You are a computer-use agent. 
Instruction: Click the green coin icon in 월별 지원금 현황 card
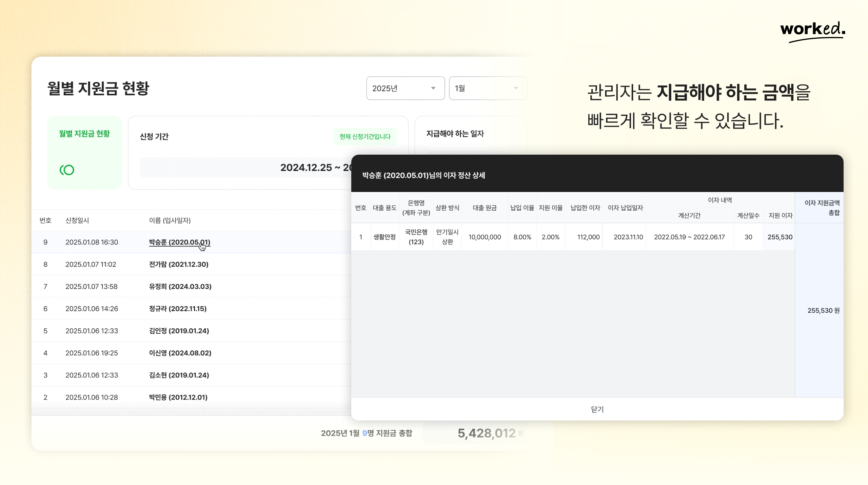point(67,170)
